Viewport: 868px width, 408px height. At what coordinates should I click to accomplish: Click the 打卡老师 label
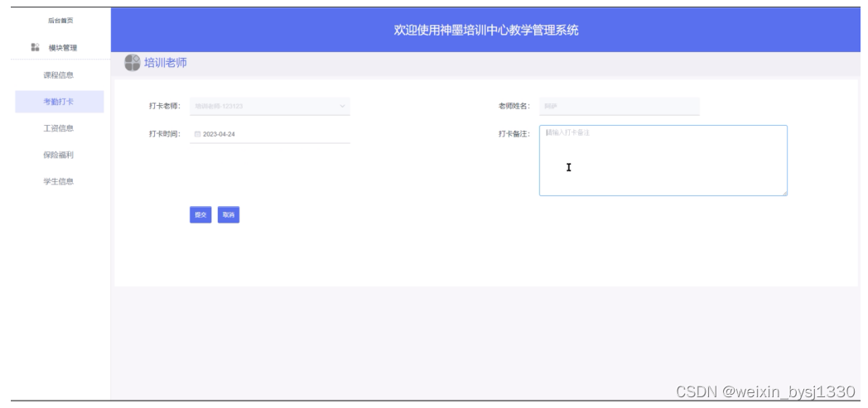pyautogui.click(x=165, y=106)
